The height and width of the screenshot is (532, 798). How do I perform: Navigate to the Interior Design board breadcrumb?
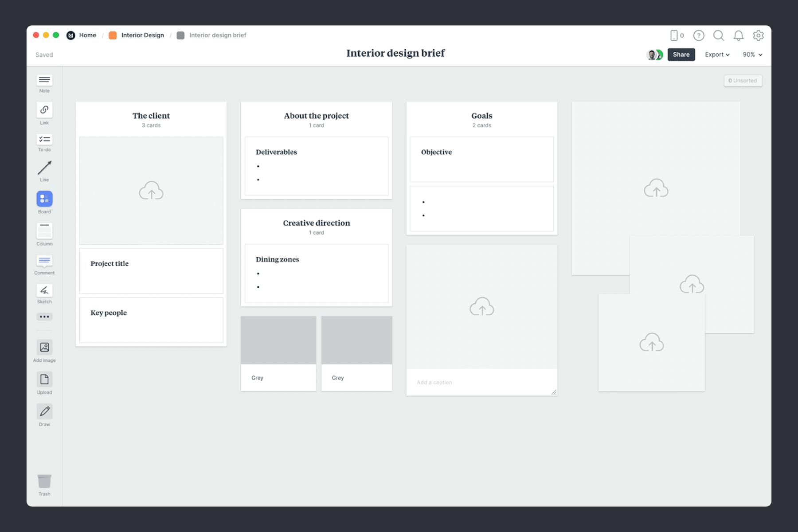tap(142, 35)
